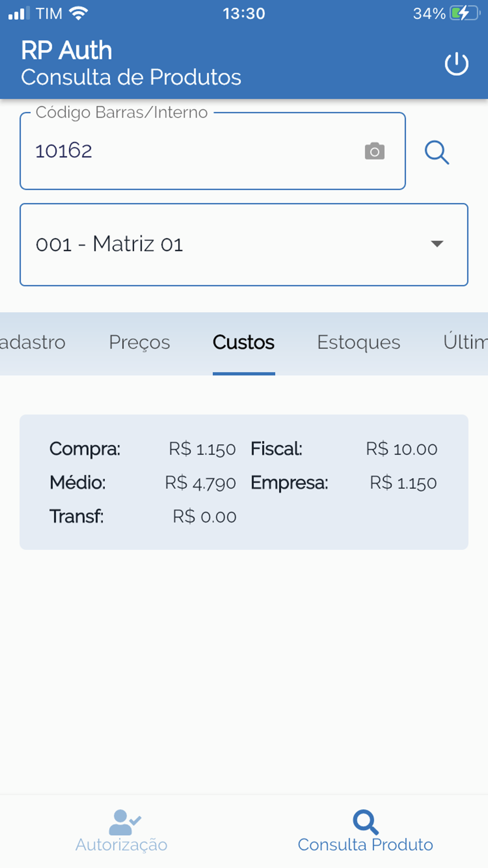This screenshot has height=868, width=488.
Task: Tap the power logout icon
Action: click(x=456, y=64)
